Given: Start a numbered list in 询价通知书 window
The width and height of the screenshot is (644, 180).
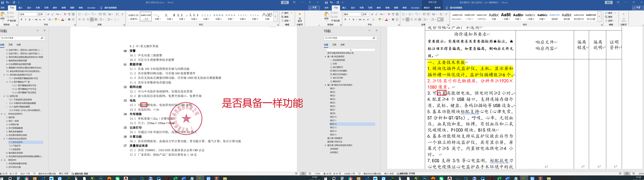Looking at the screenshot, I should 411,14.
